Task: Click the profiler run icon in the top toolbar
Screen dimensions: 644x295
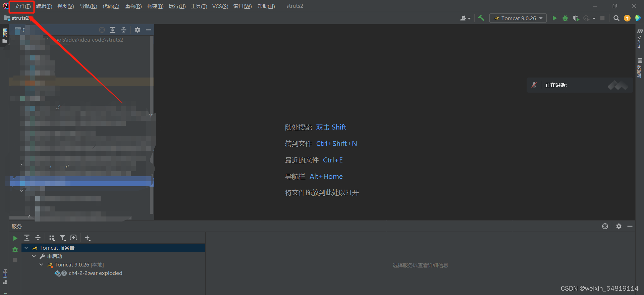Action: tap(586, 18)
